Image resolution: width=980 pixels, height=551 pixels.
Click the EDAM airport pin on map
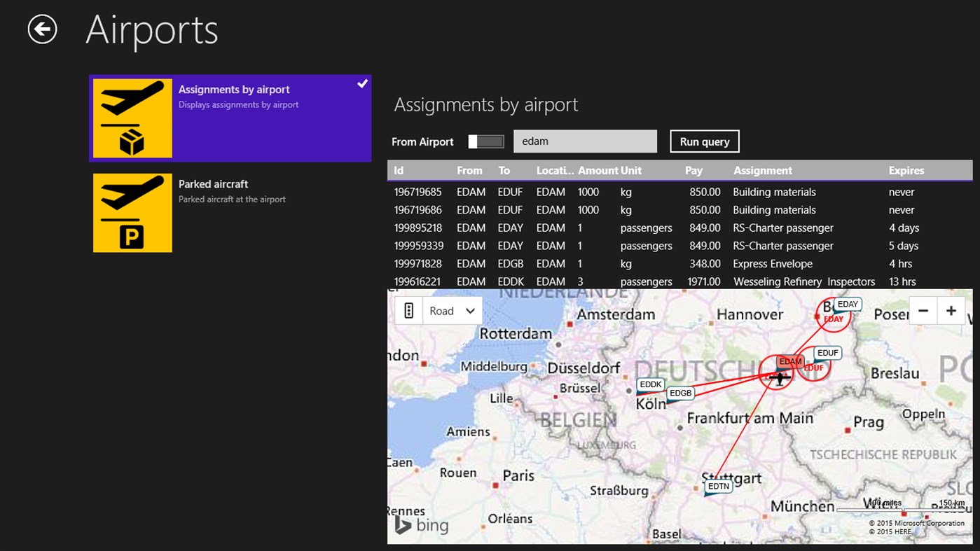coord(790,362)
